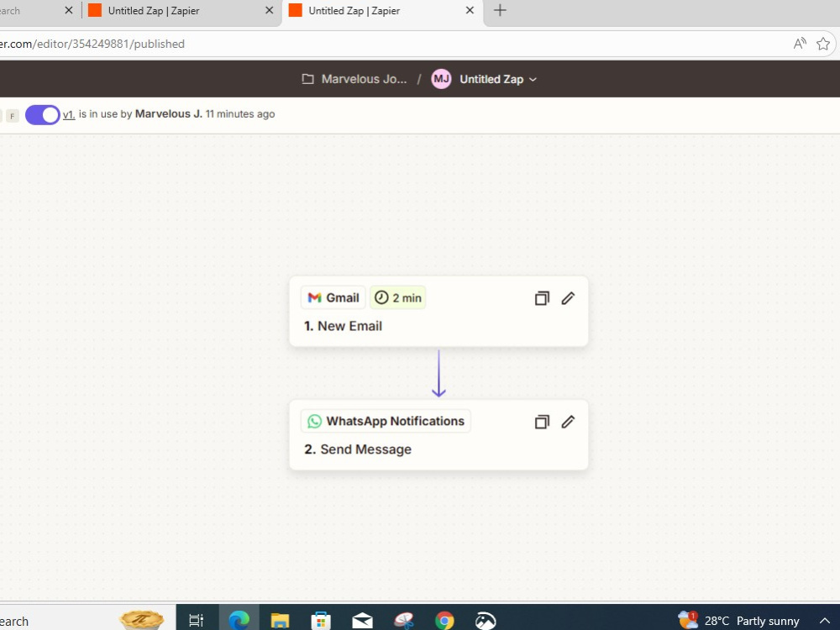Viewport: 840px width, 630px height.
Task: Close the leftmost partially visible tab
Action: (69, 10)
